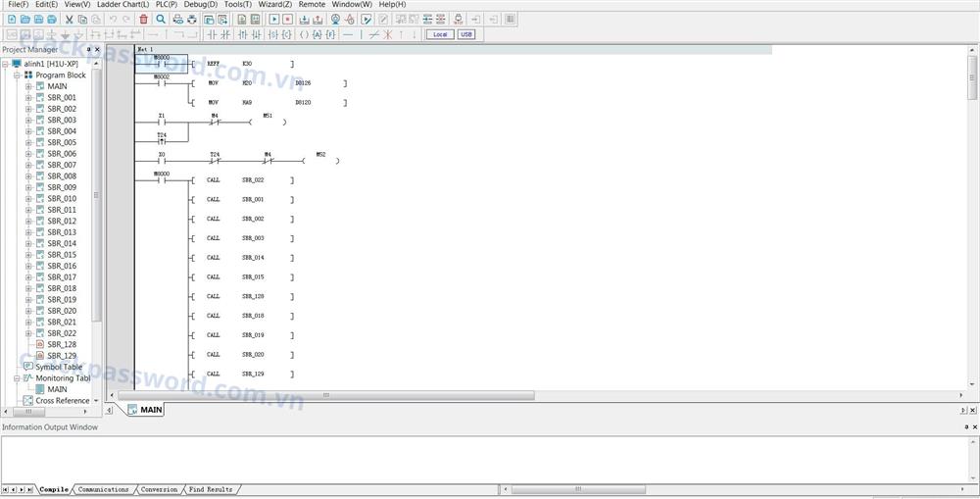980x499 pixels.
Task: Click the red Delete trash icon
Action: click(143, 20)
